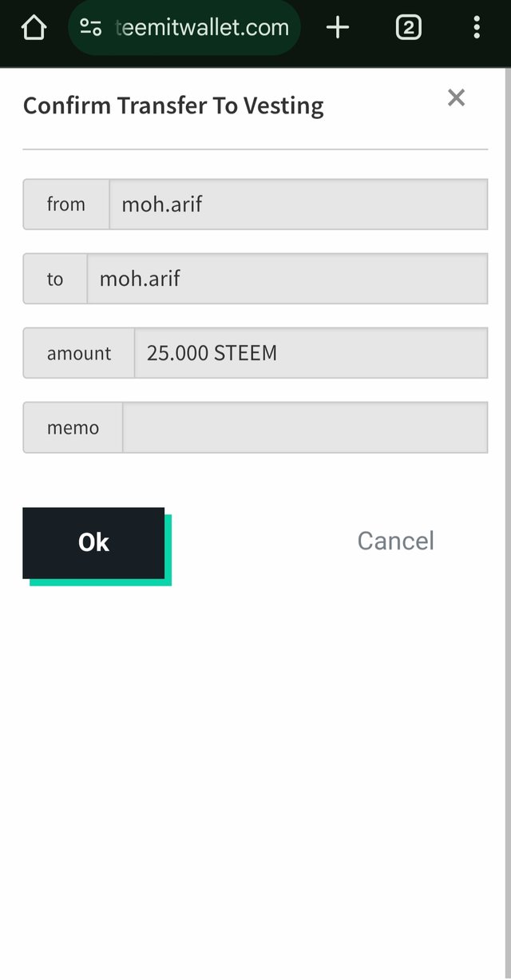511x980 pixels.
Task: Click the "from" label box
Action: [x=66, y=204]
